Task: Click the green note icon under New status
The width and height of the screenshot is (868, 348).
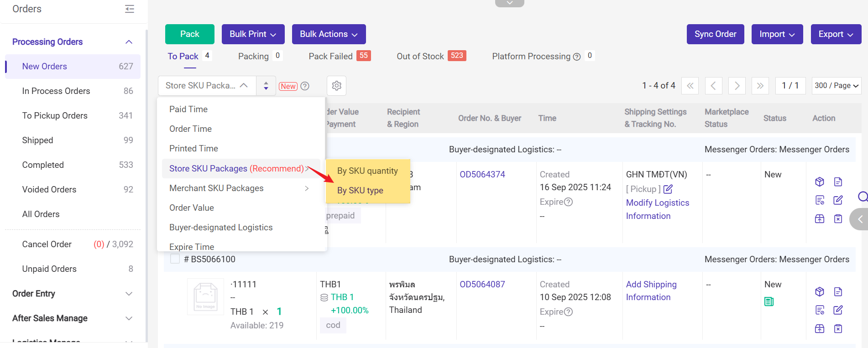Action: point(769,301)
